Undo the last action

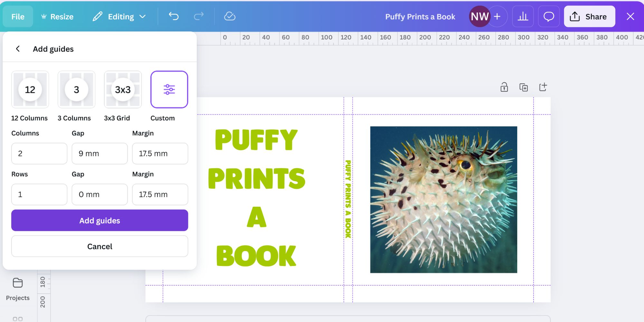tap(174, 16)
